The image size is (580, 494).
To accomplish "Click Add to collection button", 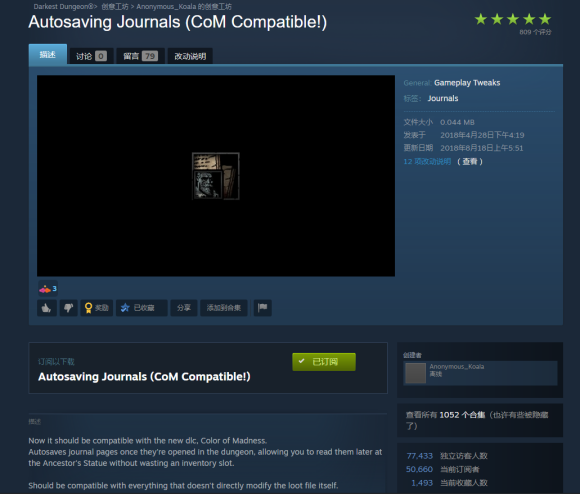I will pos(224,308).
